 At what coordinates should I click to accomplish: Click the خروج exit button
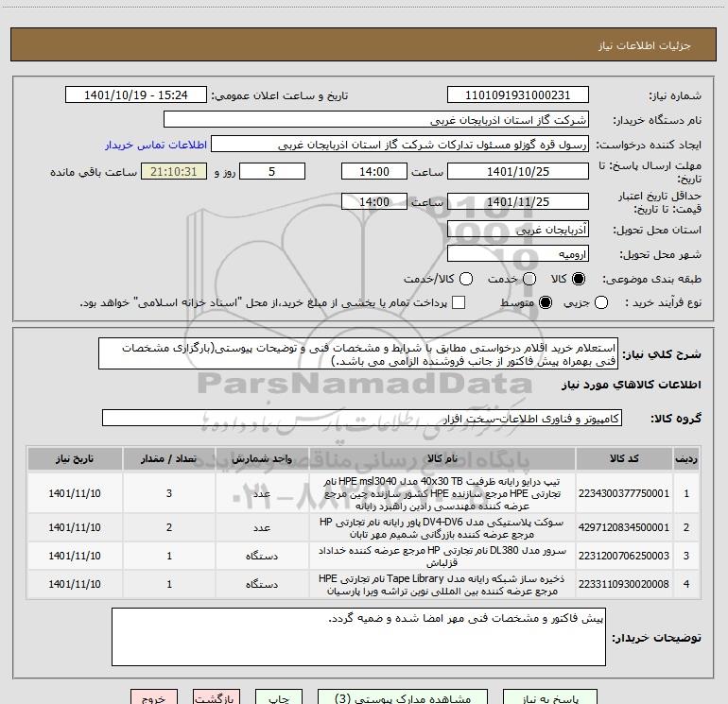click(154, 697)
